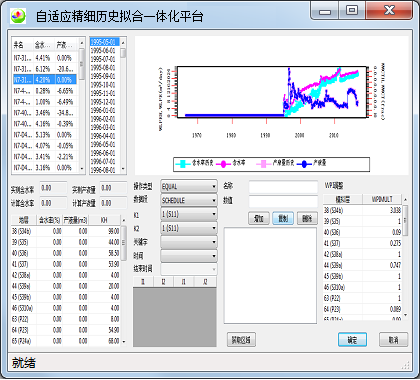Screen dimensions: 420x380
Task: Click the 获取区域 button
Action: pos(241,340)
